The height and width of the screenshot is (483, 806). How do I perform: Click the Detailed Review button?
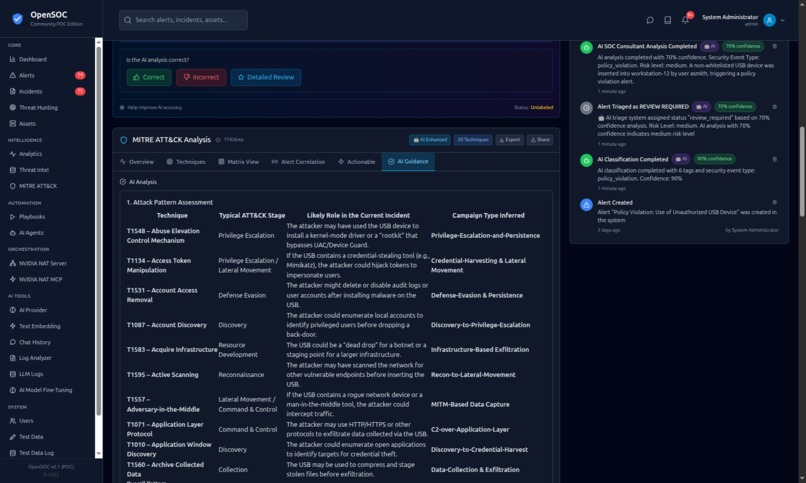coord(266,77)
